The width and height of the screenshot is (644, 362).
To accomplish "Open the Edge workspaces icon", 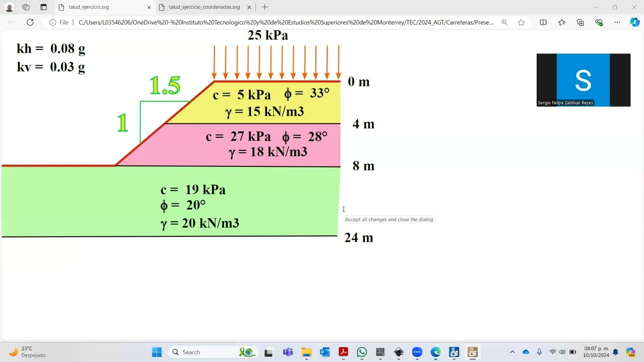I will pos(26,8).
